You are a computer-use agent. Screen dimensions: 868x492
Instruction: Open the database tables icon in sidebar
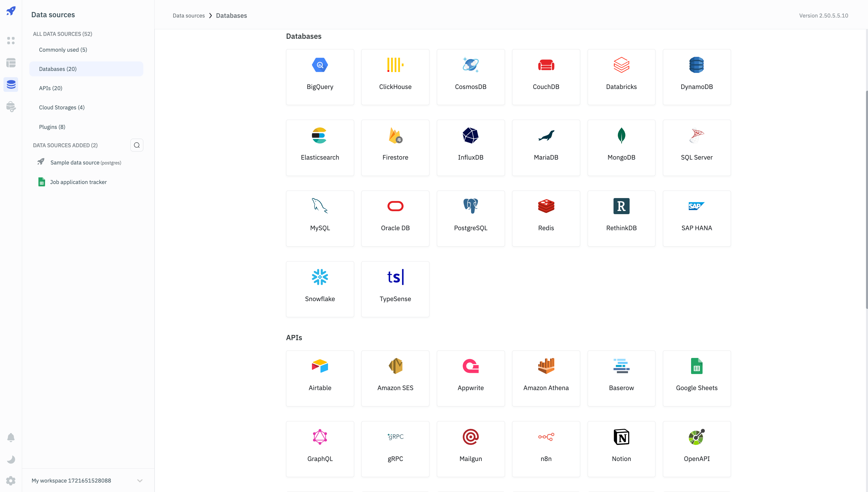(11, 63)
